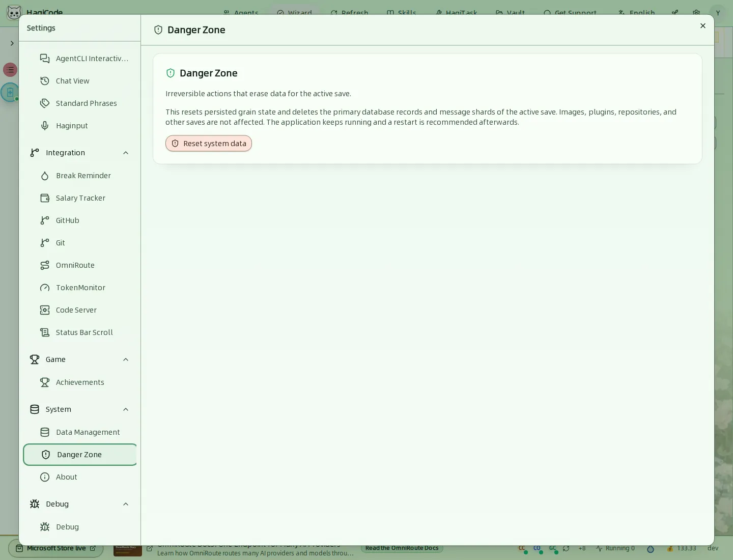Open About via its info icon
This screenshot has height=560, width=733.
pos(45,477)
